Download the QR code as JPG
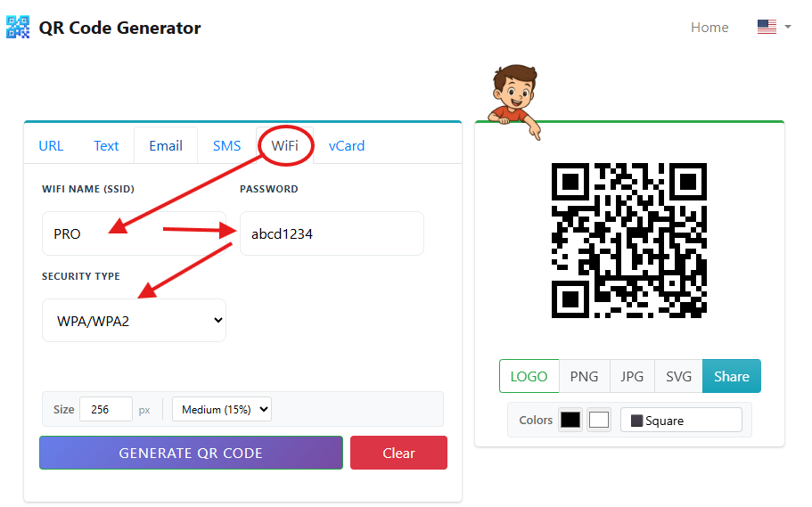 [x=632, y=376]
